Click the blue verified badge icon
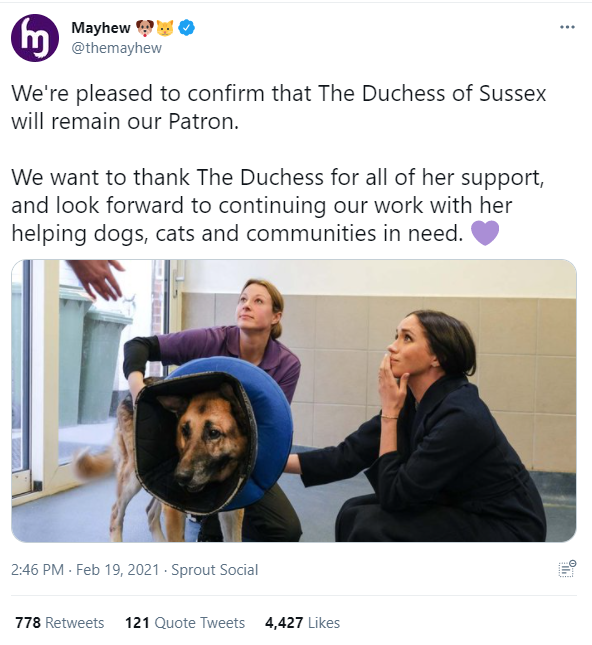 point(187,28)
